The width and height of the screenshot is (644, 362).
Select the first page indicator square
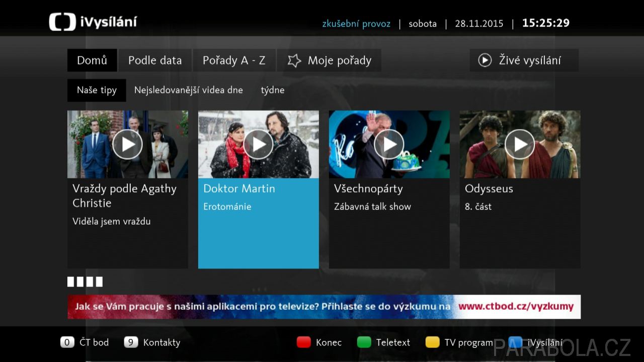[71, 282]
